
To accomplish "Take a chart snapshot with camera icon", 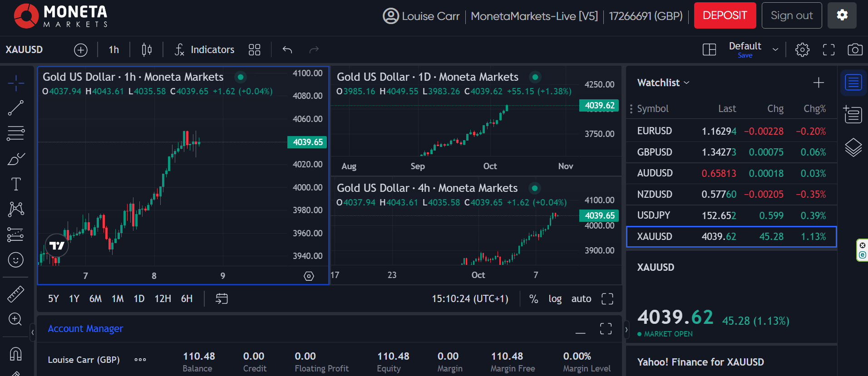I will click(x=855, y=49).
